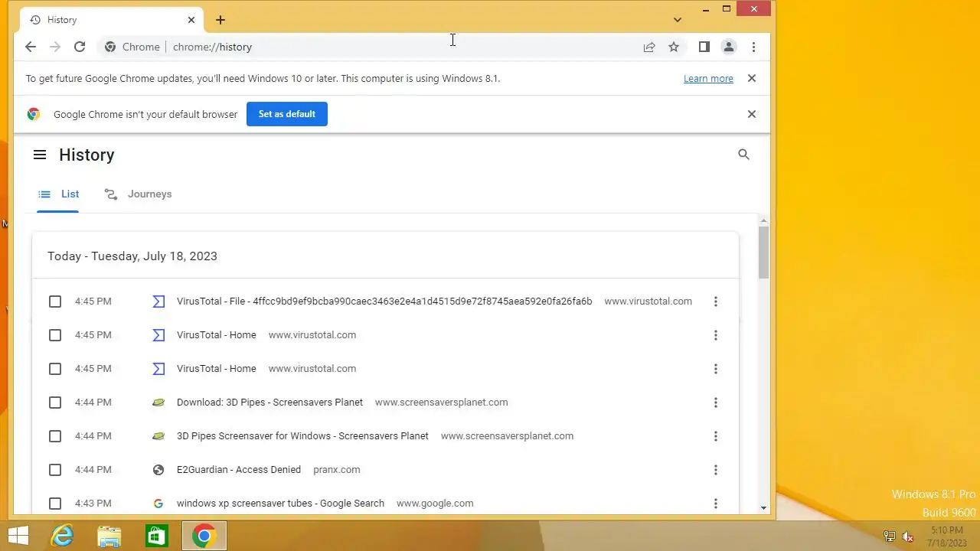Open Download: 3D Pipes - Screensavers Planet entry
The height and width of the screenshot is (551, 980).
[269, 403]
